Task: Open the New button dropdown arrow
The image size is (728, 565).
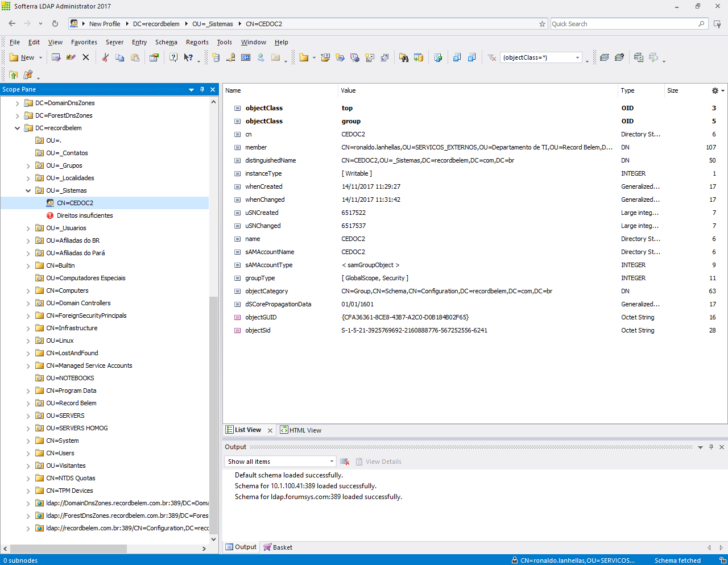Action: [x=40, y=57]
